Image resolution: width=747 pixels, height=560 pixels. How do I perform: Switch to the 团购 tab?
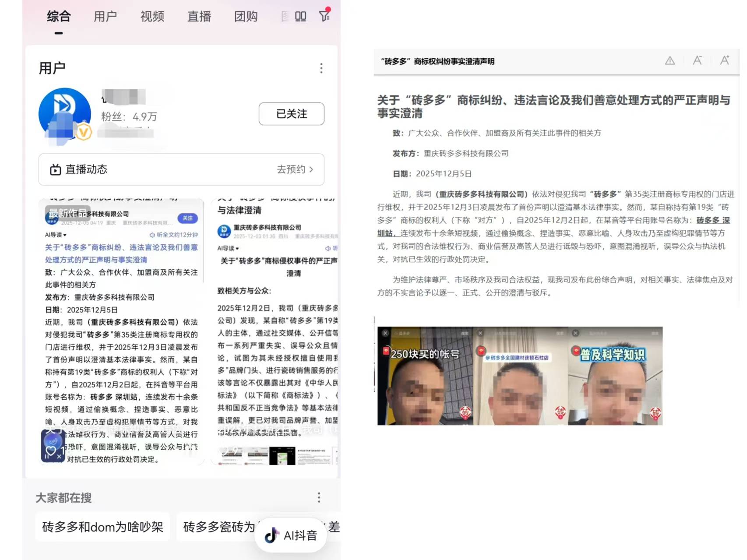point(246,17)
